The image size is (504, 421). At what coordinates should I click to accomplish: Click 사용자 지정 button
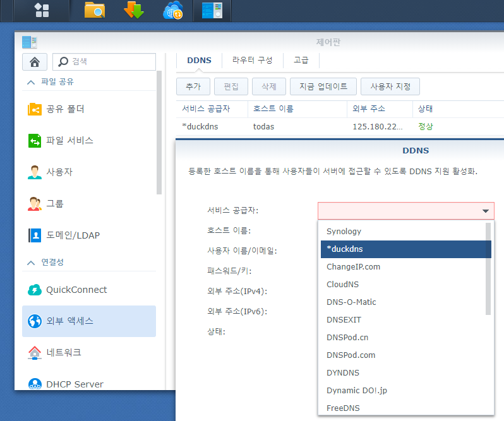point(390,86)
